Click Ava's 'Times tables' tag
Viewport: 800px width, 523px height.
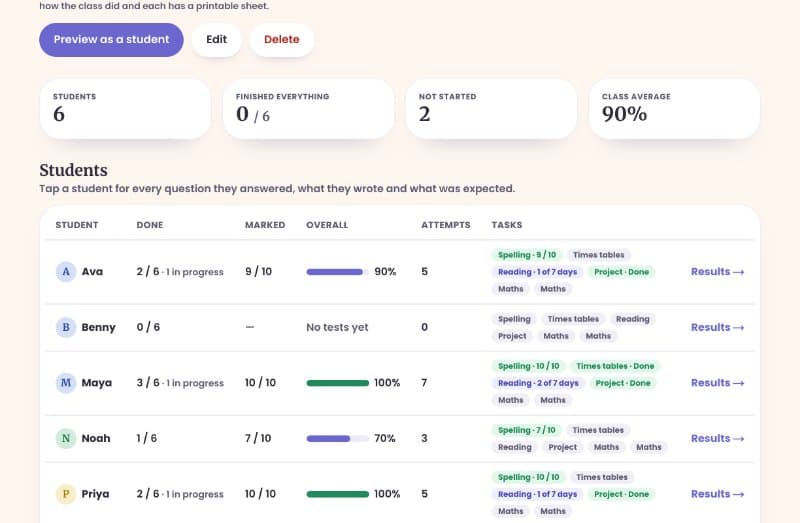tap(598, 255)
